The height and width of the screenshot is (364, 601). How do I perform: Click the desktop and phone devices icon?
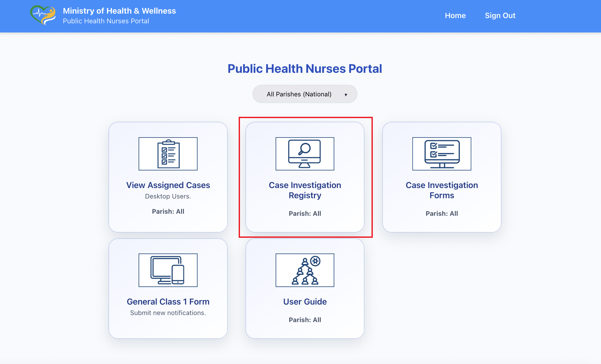tap(168, 270)
